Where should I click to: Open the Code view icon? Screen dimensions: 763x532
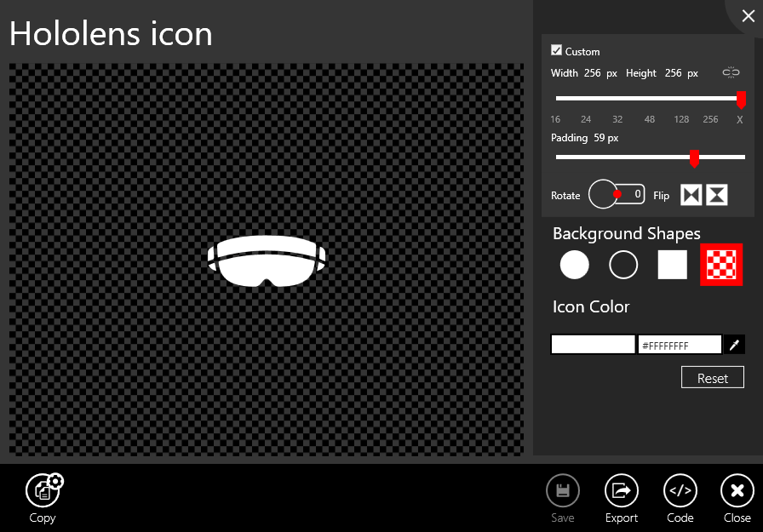680,490
